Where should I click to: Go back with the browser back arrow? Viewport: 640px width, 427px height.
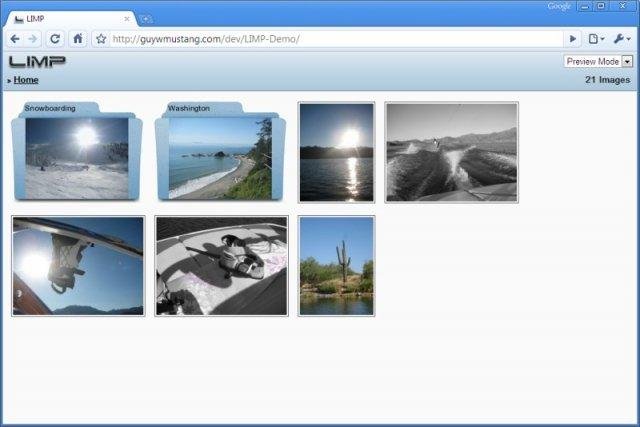tap(15, 39)
